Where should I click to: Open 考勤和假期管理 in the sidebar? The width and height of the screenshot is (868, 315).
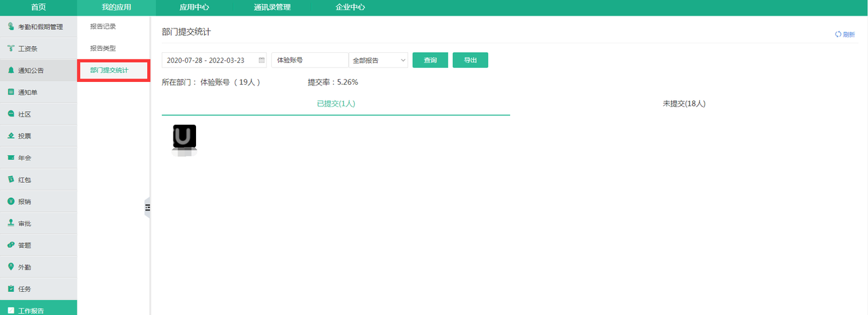point(41,27)
